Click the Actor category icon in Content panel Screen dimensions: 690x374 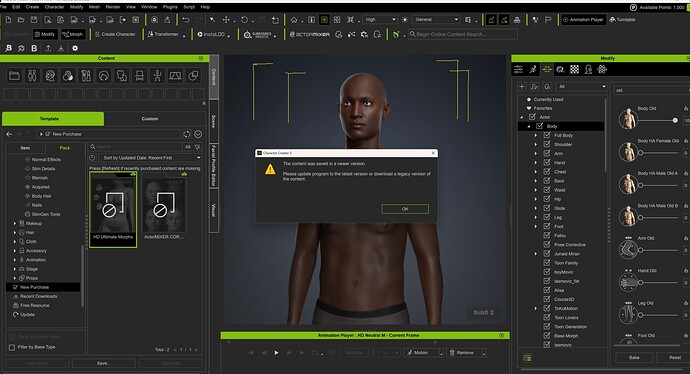pyautogui.click(x=32, y=76)
